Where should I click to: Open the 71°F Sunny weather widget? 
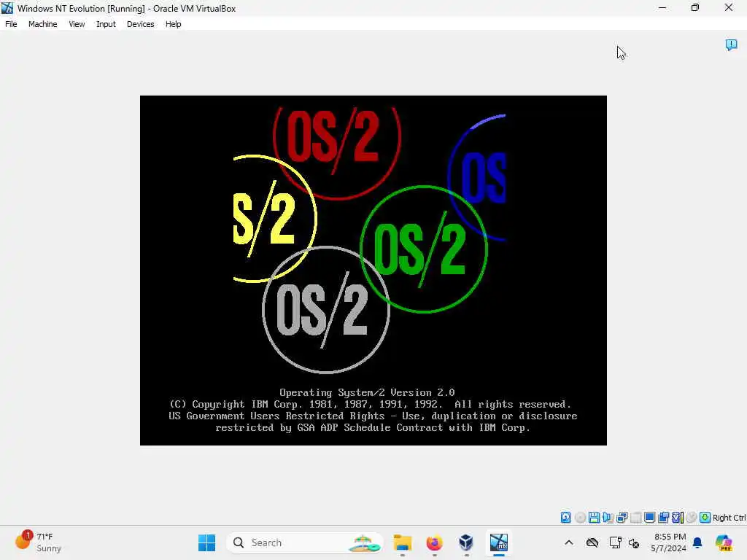38,542
